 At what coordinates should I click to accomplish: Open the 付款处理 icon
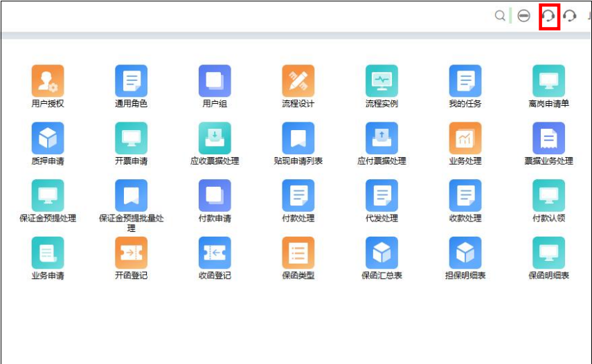tap(298, 195)
